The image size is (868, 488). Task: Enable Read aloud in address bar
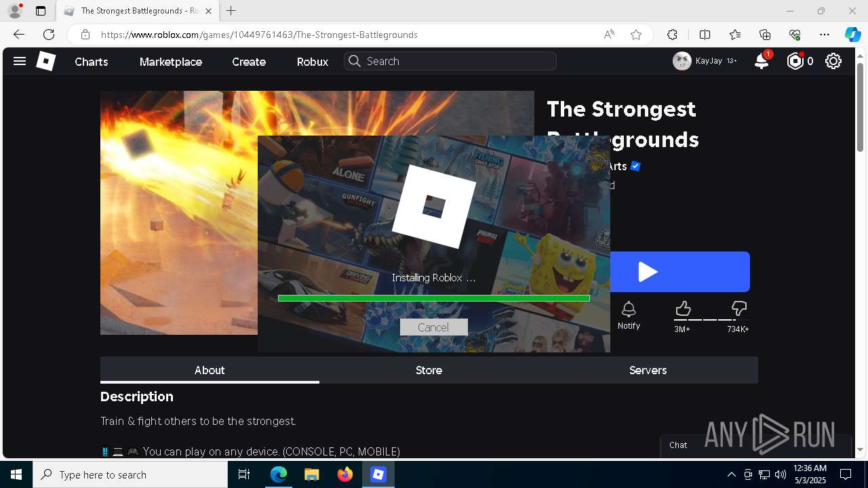pos(609,35)
